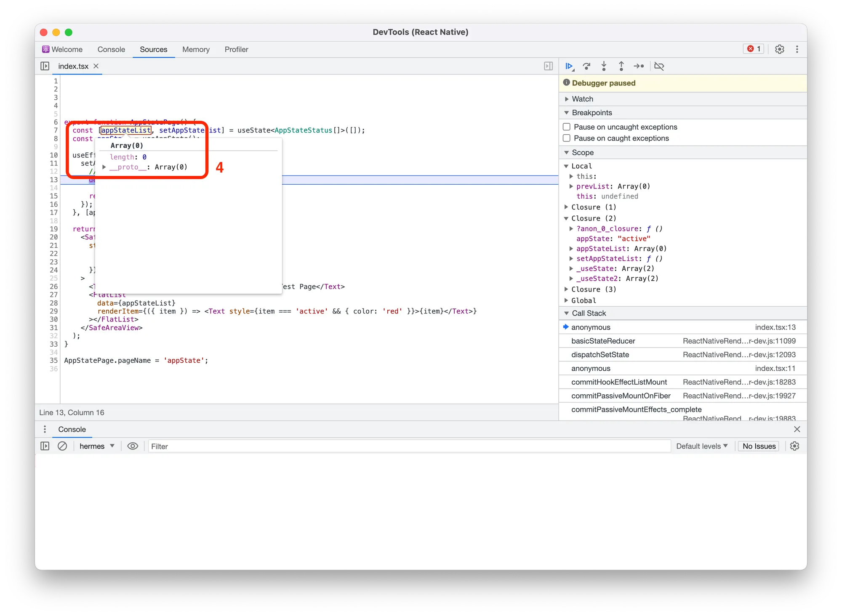This screenshot has height=616, width=842.
Task: Toggle live expression eye icon
Action: click(x=133, y=446)
